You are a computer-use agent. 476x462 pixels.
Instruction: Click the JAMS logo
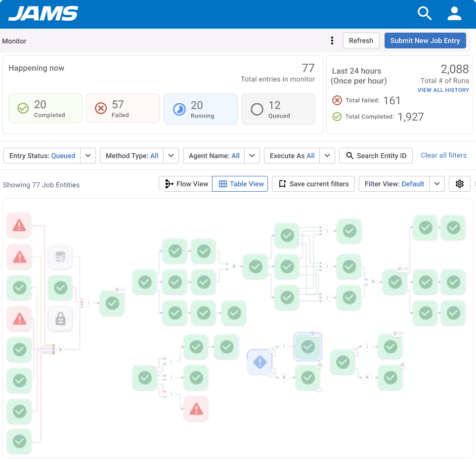[x=43, y=13]
